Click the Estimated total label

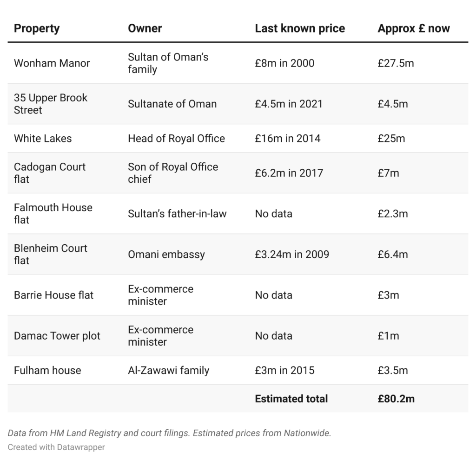[291, 399]
